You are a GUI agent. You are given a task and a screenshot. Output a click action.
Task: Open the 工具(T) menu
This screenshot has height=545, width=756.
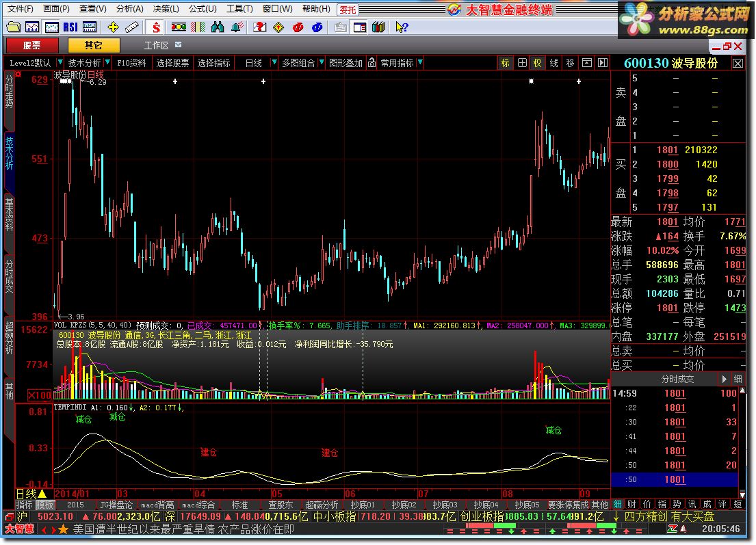(x=239, y=9)
